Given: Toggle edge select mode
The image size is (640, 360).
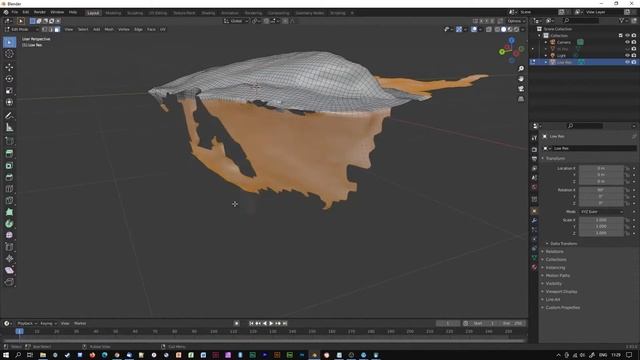Looking at the screenshot, I should click(51, 29).
